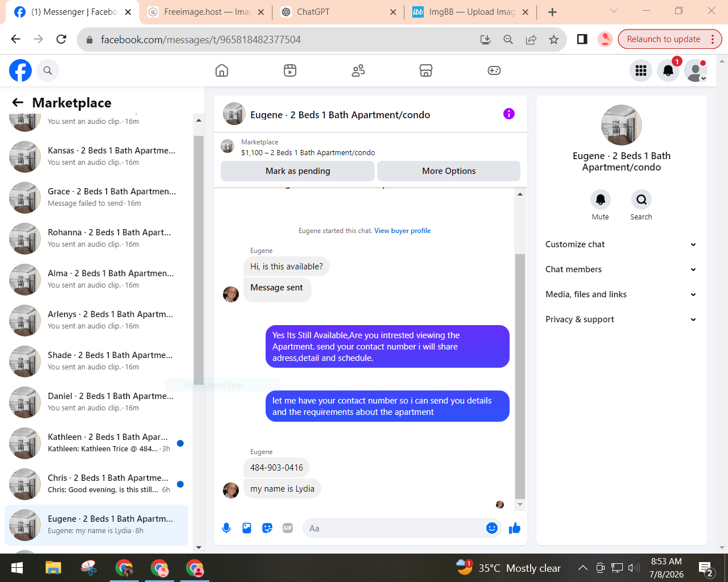
Task: Click Relaunch to update button
Action: 670,39
